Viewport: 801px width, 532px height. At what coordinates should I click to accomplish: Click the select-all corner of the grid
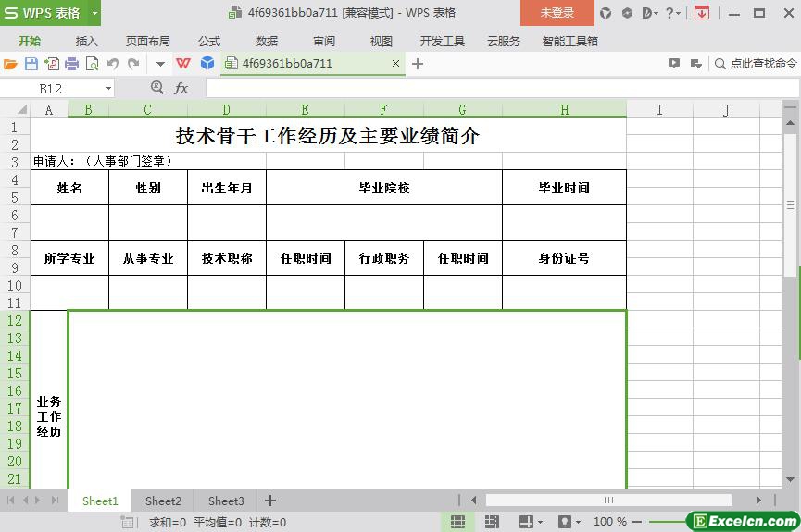[22, 109]
